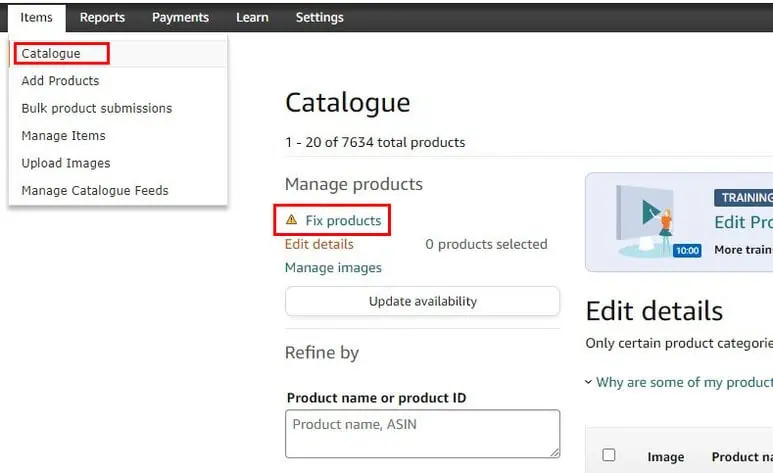This screenshot has height=473, width=773.
Task: Click the Fix products link
Action: (343, 220)
